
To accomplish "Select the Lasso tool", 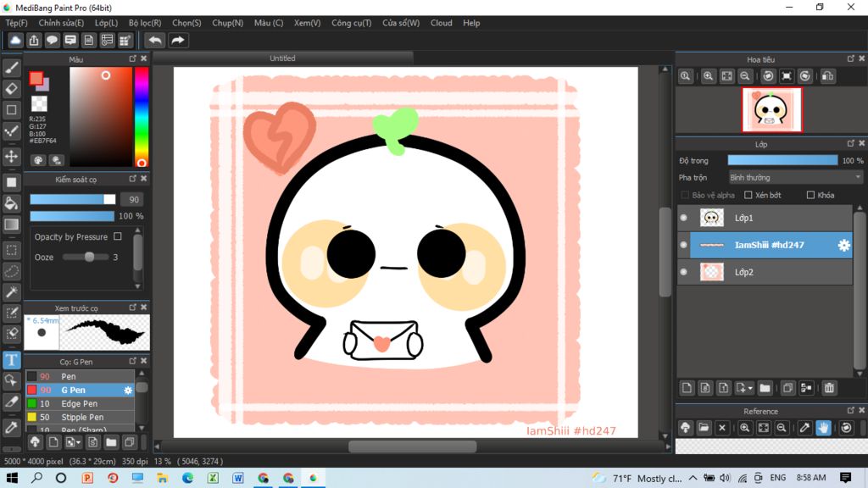I will pos(12,271).
